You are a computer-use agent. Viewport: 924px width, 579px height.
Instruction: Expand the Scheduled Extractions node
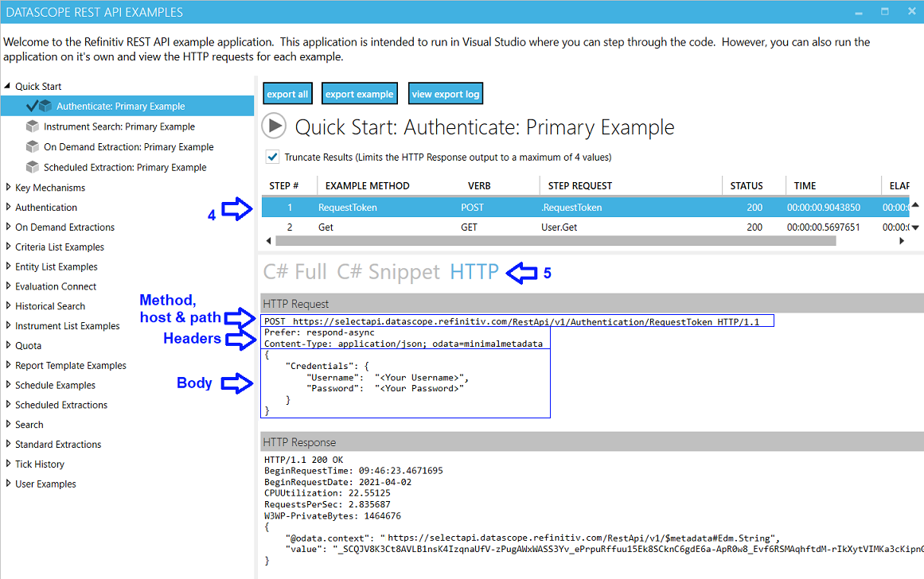tap(8, 404)
